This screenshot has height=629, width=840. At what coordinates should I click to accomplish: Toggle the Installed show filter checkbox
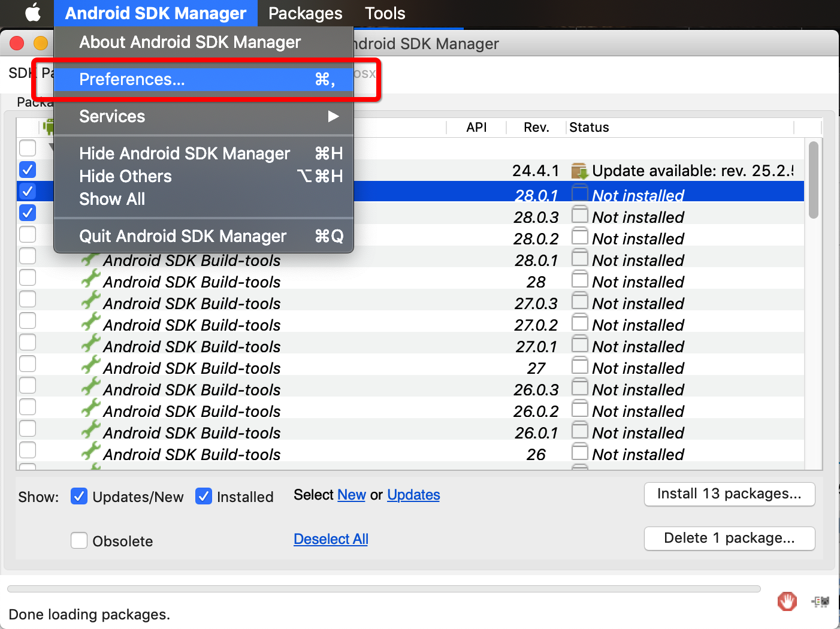click(204, 496)
